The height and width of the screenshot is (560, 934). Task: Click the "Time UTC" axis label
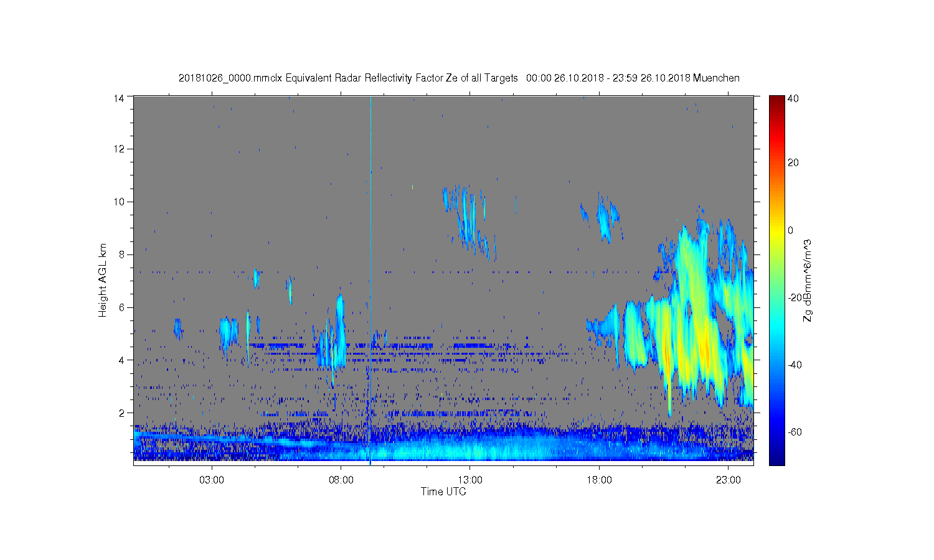[443, 492]
